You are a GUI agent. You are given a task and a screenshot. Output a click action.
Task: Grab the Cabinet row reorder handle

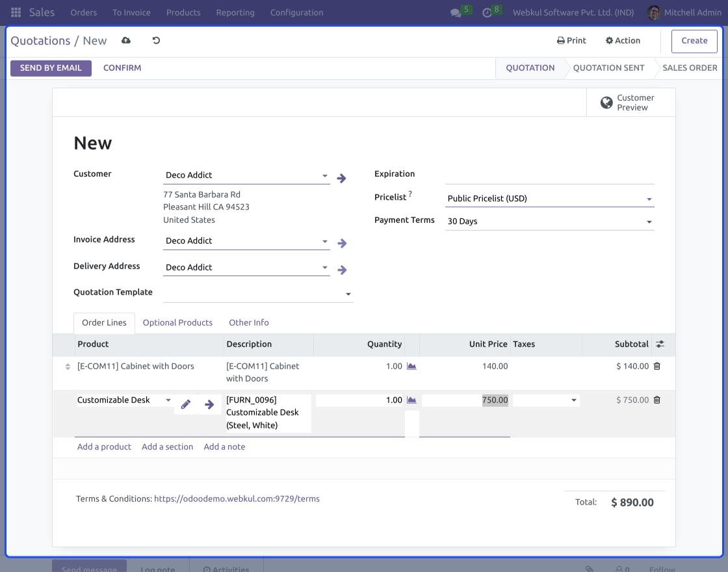[68, 367]
